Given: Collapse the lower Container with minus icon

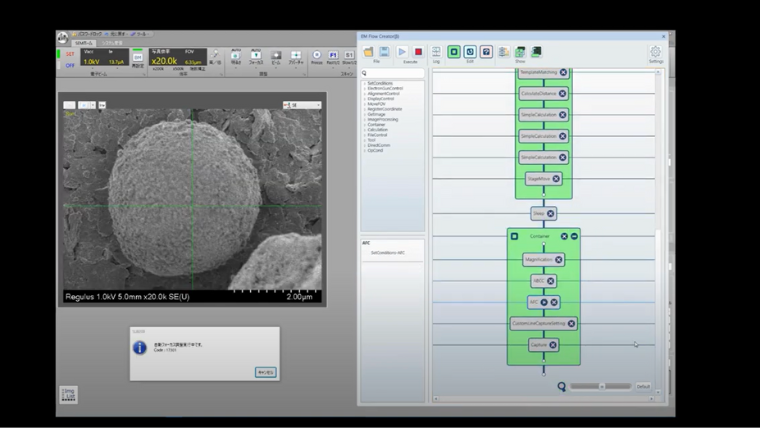Looking at the screenshot, I should (x=574, y=237).
